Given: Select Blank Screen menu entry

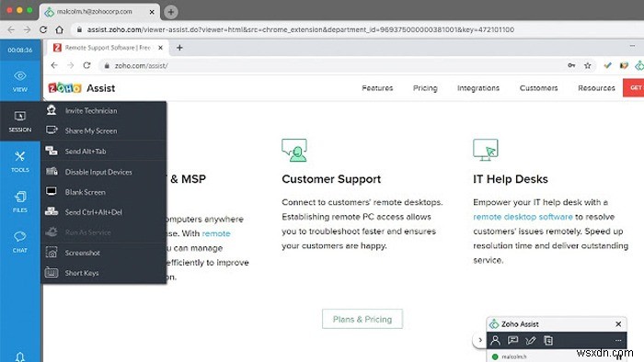Looking at the screenshot, I should point(103,192).
